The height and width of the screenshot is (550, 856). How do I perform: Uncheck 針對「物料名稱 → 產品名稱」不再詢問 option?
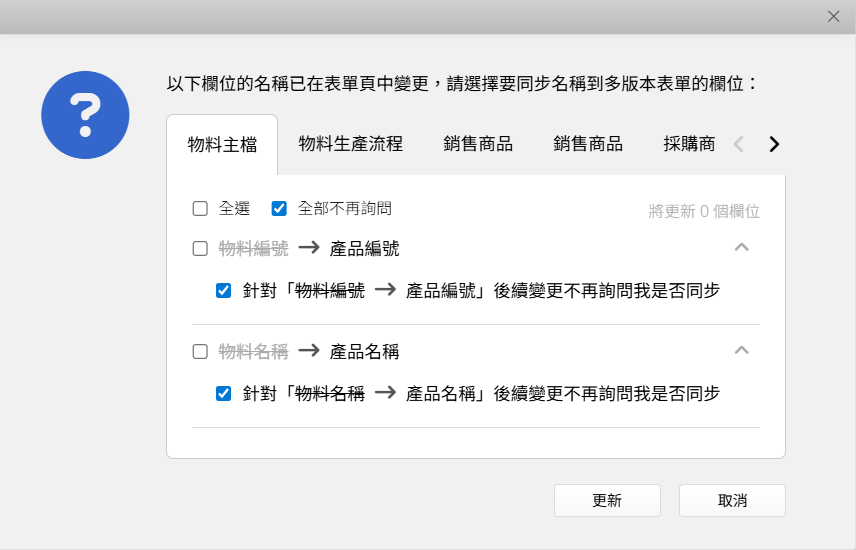[x=223, y=393]
